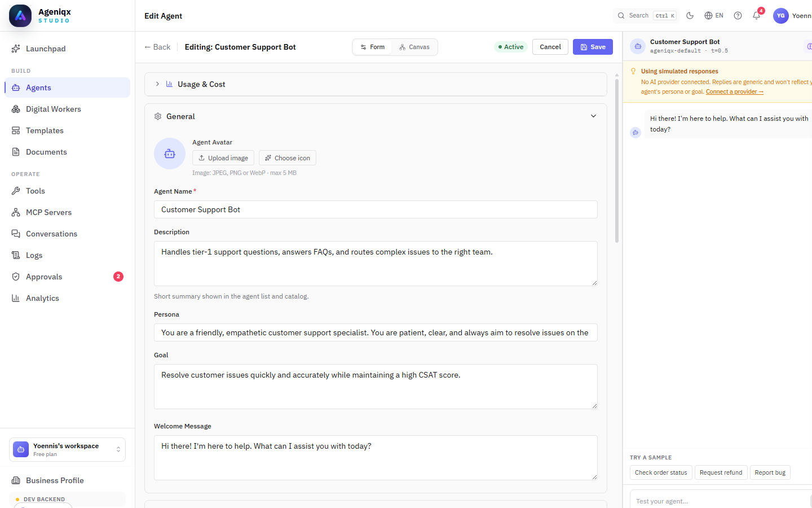Click the help question mark icon
The height and width of the screenshot is (508, 812).
pos(738,16)
